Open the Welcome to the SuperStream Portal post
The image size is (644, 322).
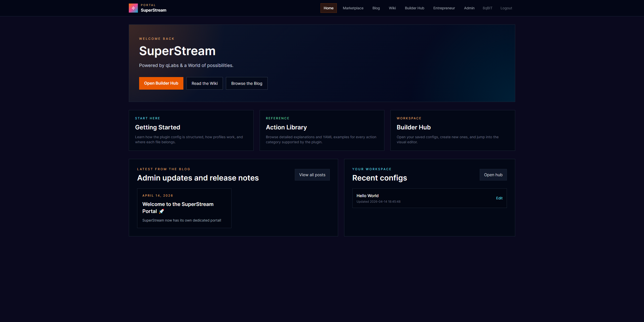[184, 208]
